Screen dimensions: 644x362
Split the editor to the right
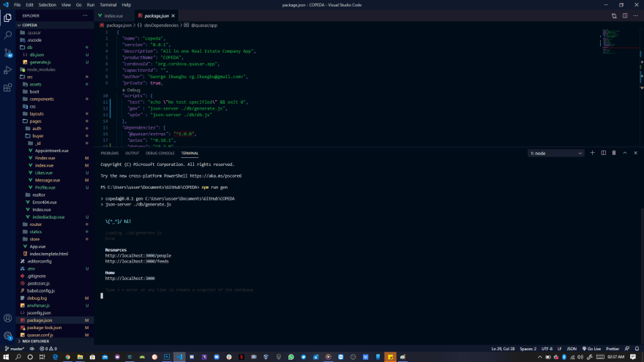click(x=625, y=15)
